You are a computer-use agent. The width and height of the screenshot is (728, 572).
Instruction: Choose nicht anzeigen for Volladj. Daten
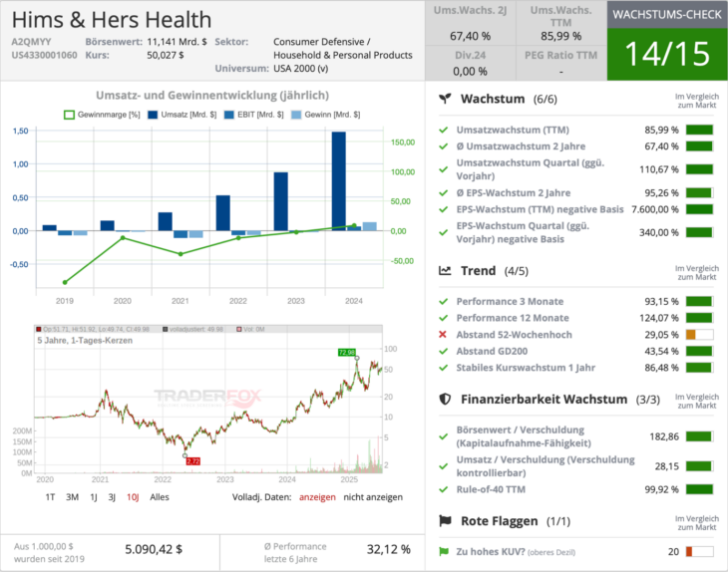click(x=373, y=497)
